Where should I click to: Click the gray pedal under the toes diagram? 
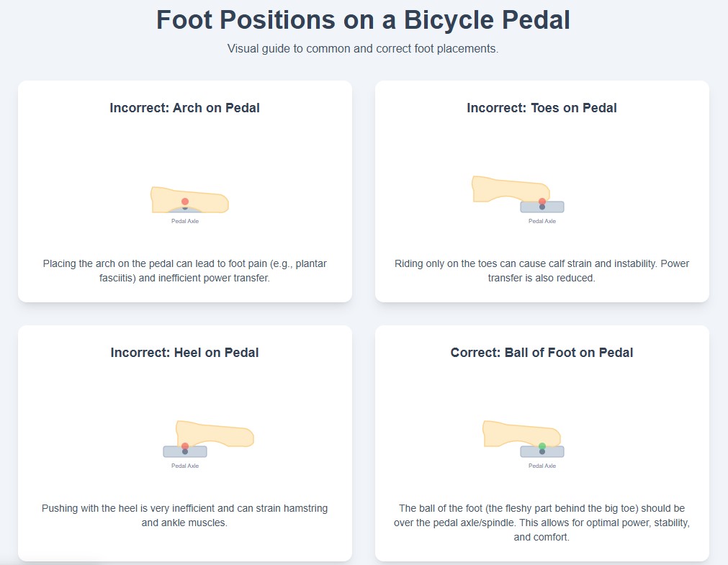coord(541,207)
